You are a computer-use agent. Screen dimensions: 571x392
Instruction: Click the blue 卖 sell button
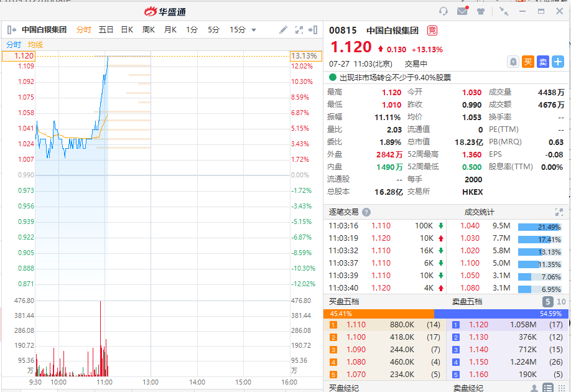(543, 62)
